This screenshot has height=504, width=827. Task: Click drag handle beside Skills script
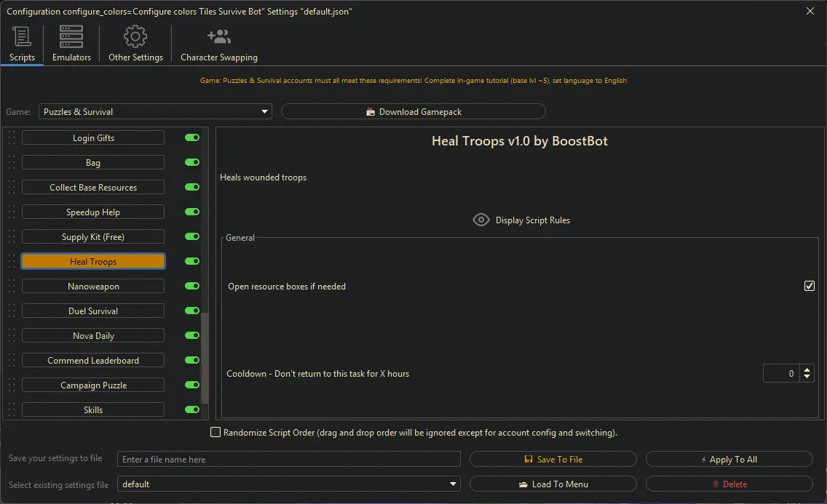coord(11,410)
